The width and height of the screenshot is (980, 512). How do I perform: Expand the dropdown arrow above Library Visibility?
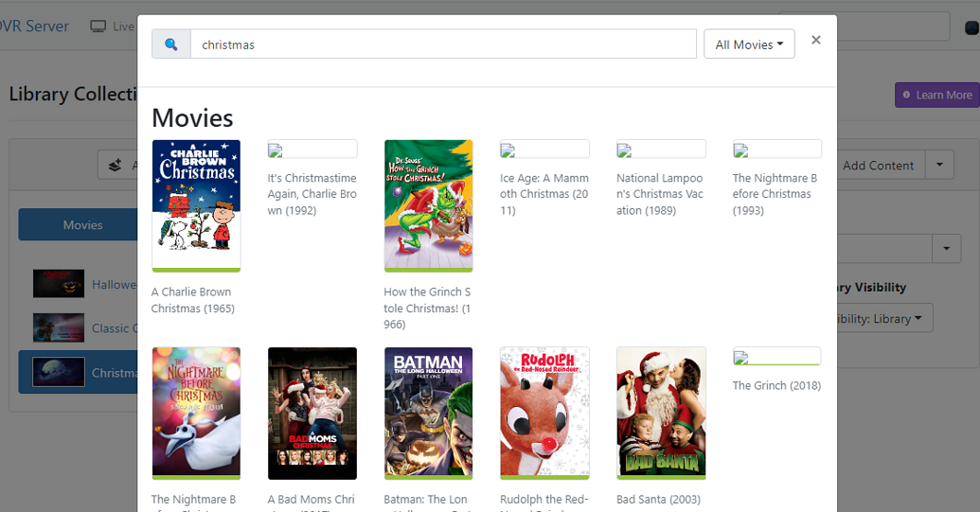click(947, 249)
